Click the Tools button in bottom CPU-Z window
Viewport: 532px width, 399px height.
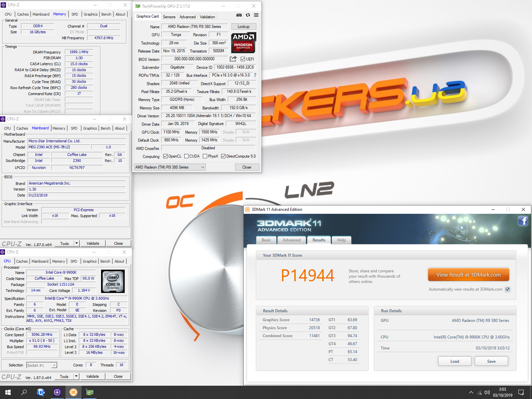coord(64,376)
